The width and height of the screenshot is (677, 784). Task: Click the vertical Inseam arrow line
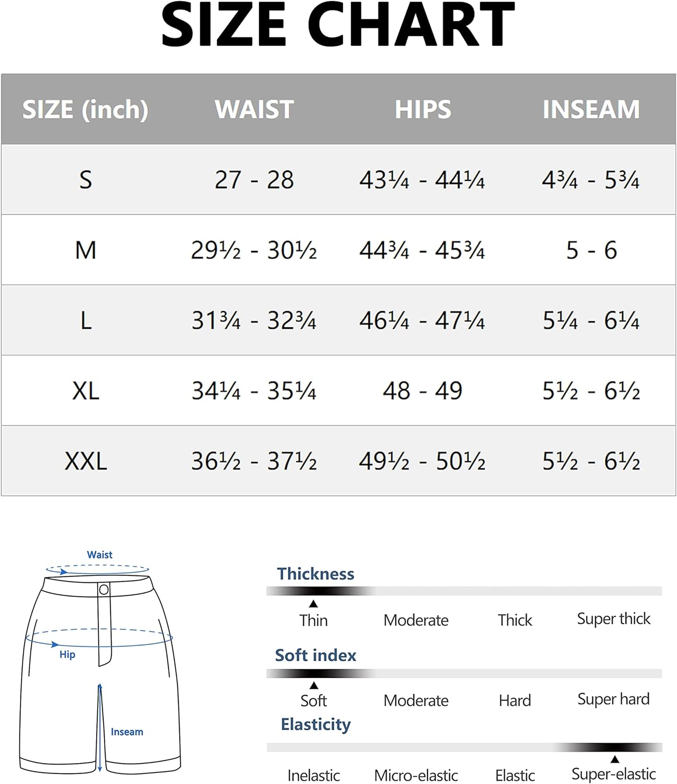[x=100, y=727]
